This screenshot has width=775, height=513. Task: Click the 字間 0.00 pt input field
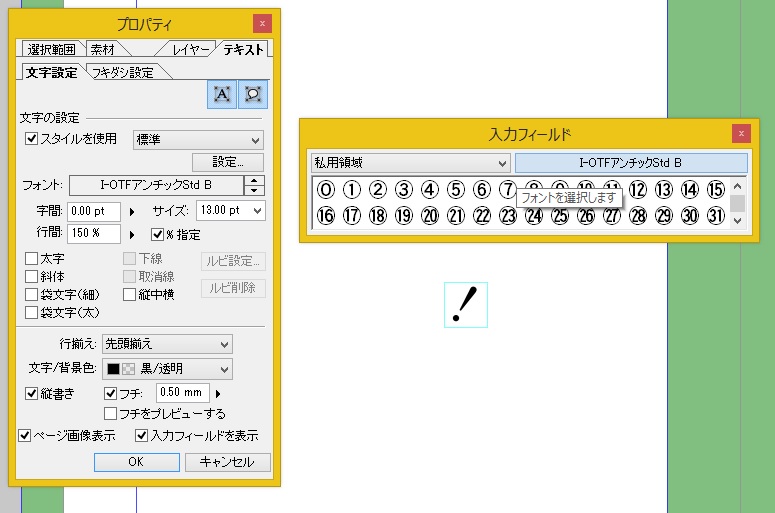coord(94,212)
